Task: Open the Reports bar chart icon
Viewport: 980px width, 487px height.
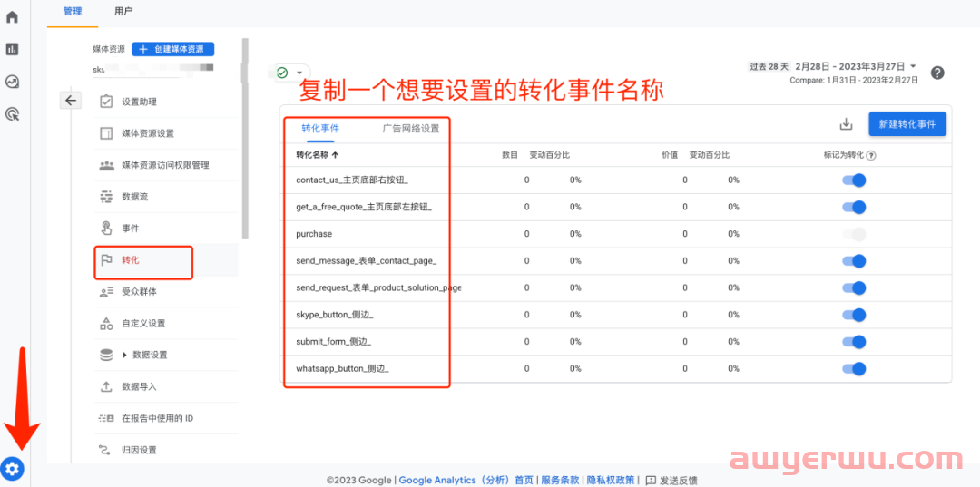Action: tap(12, 49)
